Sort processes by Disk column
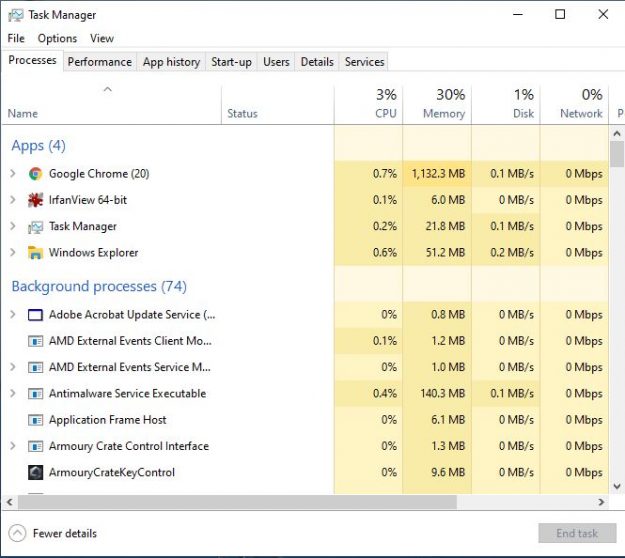Screen dimensions: 625x558 505,105
